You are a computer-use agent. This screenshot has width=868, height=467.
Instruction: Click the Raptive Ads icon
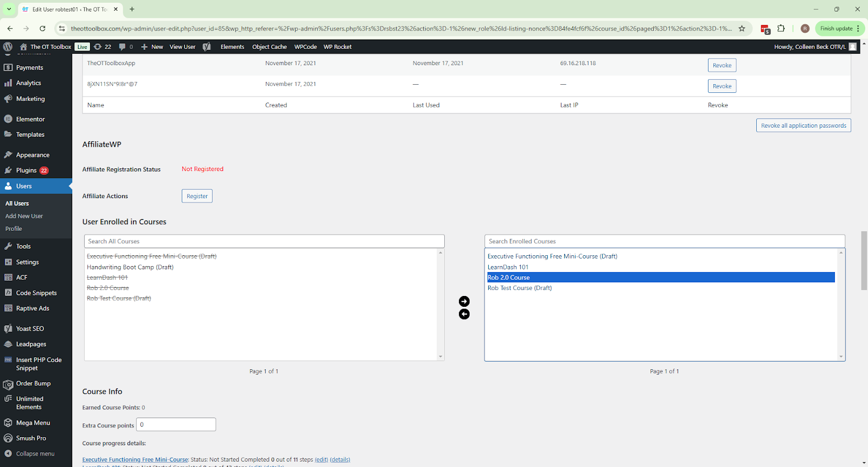pos(8,308)
